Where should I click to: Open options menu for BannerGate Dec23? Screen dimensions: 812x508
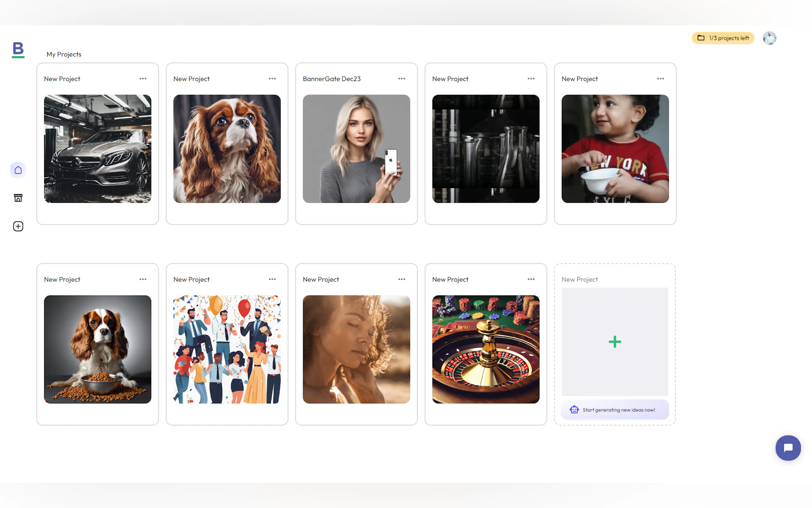coord(402,79)
